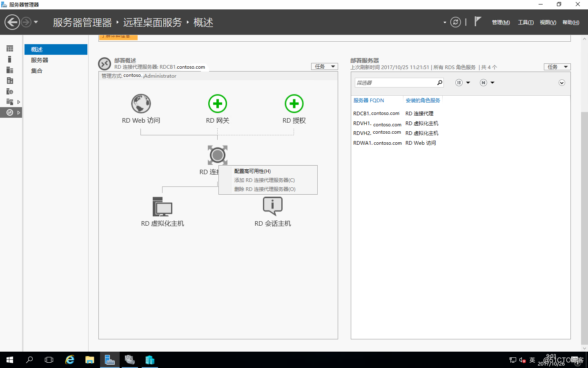Screen dimensions: 588x368
Task: Click 服务器管理器 in the breadcrumb
Action: pyautogui.click(x=82, y=22)
